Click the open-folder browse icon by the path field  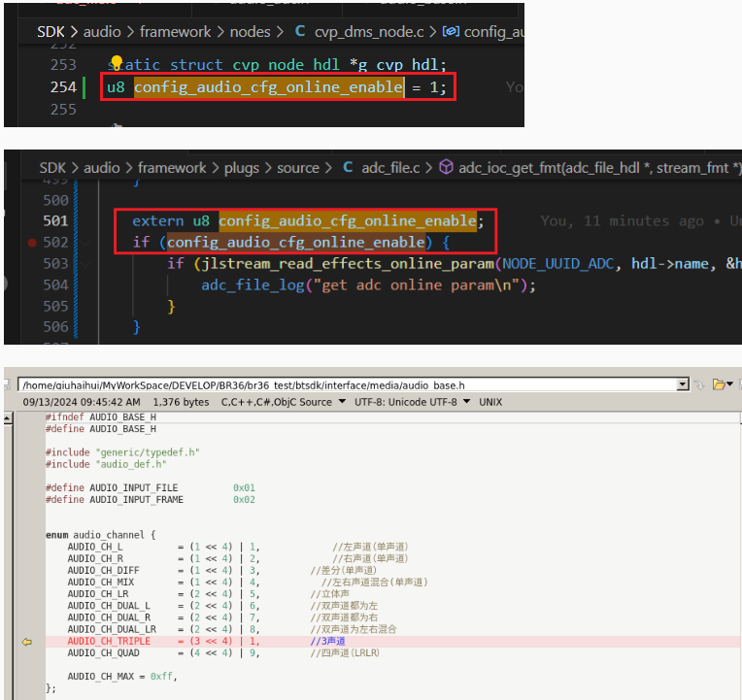[719, 384]
